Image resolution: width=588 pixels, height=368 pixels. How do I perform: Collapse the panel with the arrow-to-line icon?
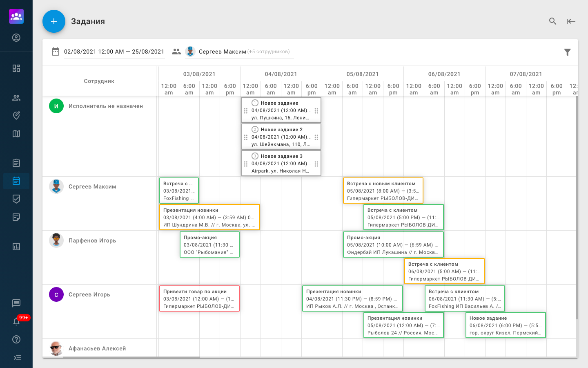coord(571,21)
